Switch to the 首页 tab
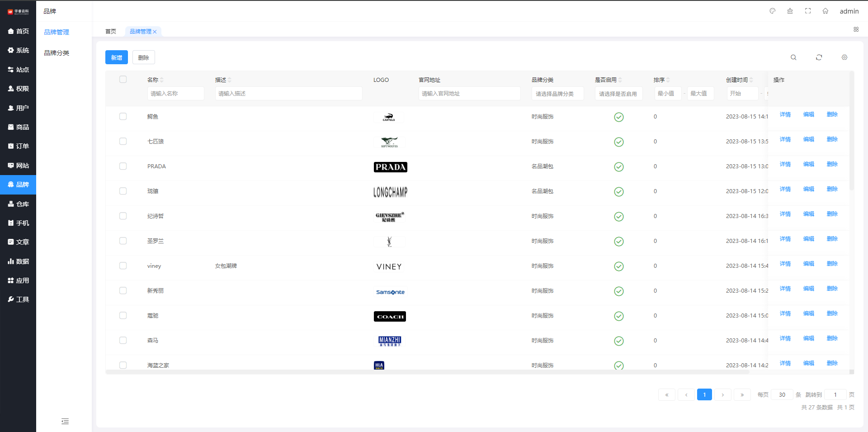868x432 pixels. 110,32
